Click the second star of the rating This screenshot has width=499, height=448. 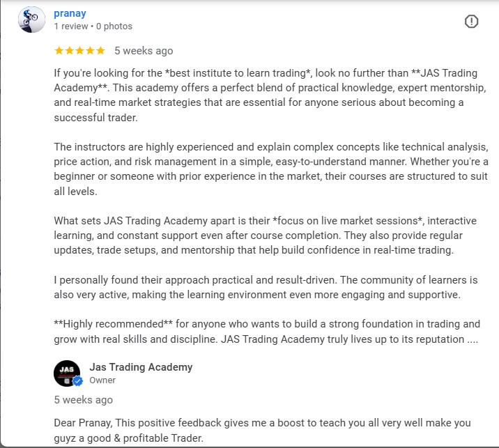point(69,51)
